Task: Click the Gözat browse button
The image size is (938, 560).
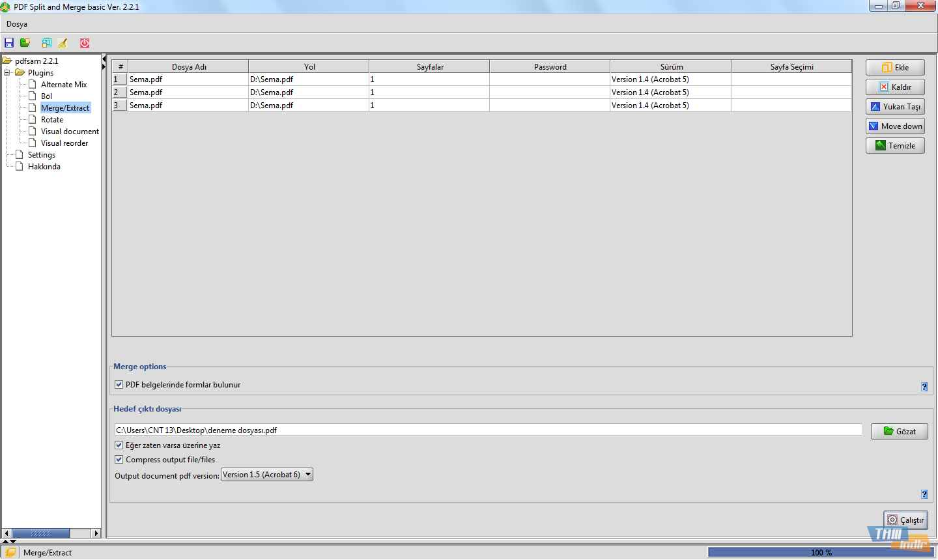Action: pos(900,431)
